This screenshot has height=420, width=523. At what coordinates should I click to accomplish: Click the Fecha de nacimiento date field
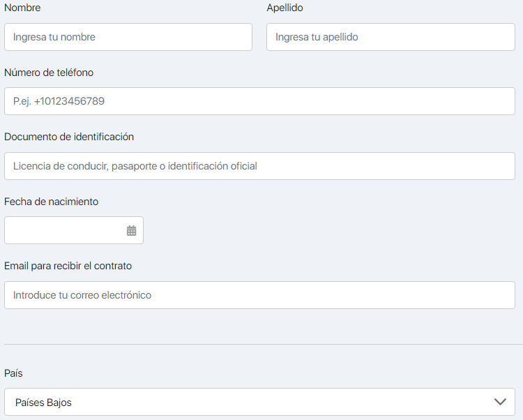(x=63, y=230)
